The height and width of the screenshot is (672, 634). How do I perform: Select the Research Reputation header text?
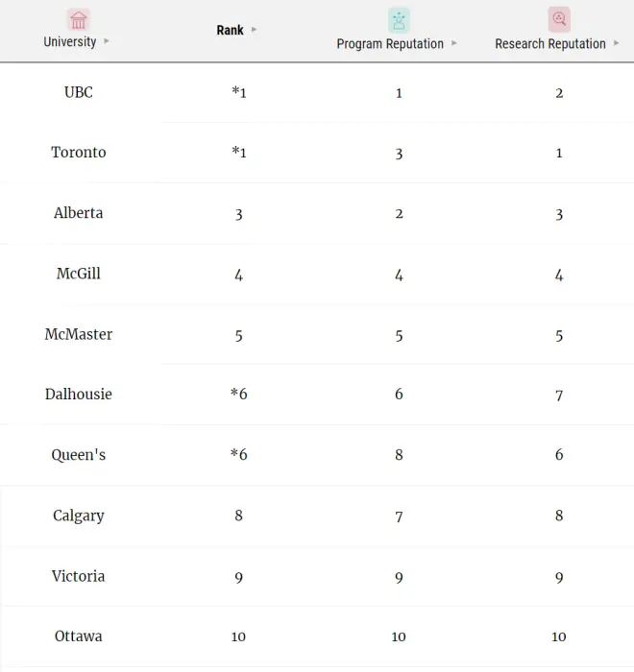(550, 43)
